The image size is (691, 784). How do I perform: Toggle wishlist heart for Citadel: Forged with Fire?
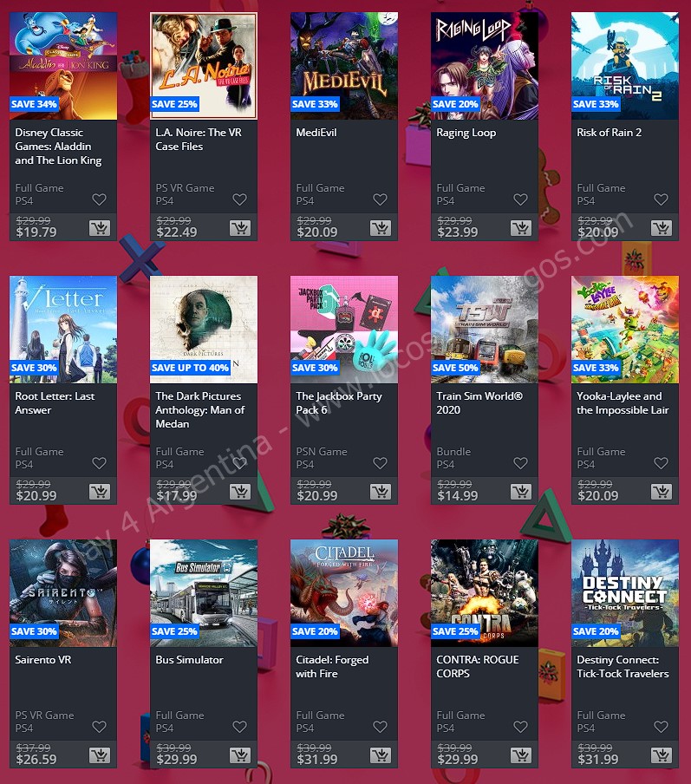(x=380, y=727)
